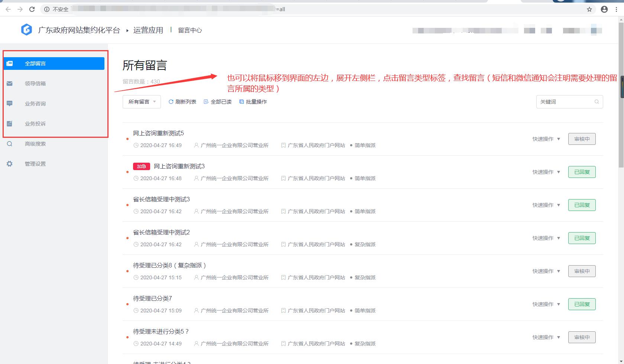The image size is (624, 364).
Task: Click the browser back arrow
Action: click(8, 9)
